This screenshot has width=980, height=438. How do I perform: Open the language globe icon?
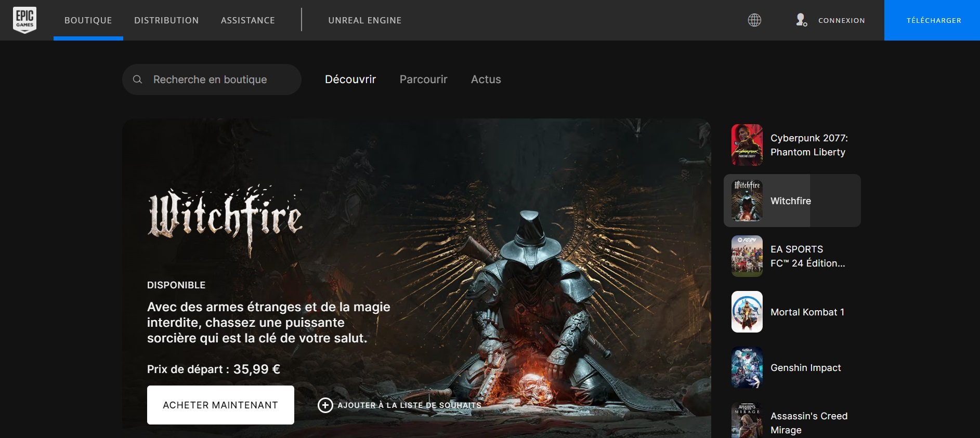(x=754, y=20)
